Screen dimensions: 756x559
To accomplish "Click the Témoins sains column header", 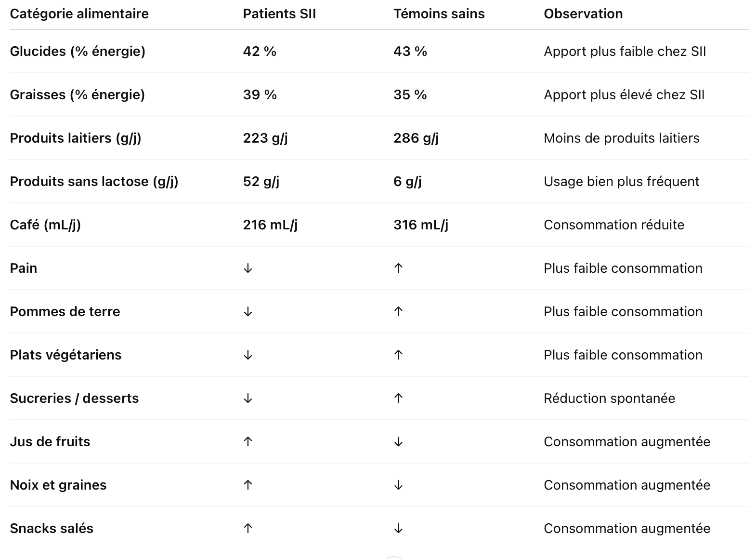I will point(439,13).
